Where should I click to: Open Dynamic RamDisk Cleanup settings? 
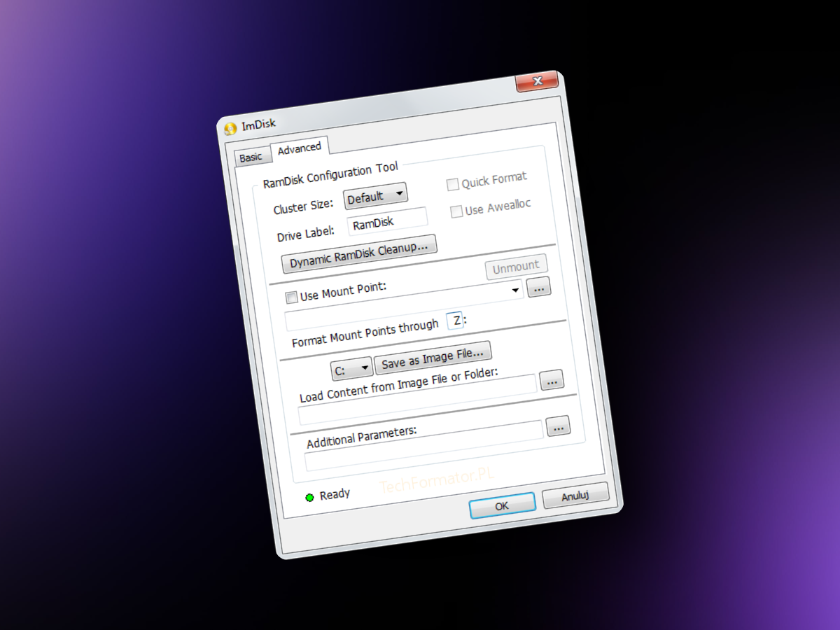[x=359, y=255]
